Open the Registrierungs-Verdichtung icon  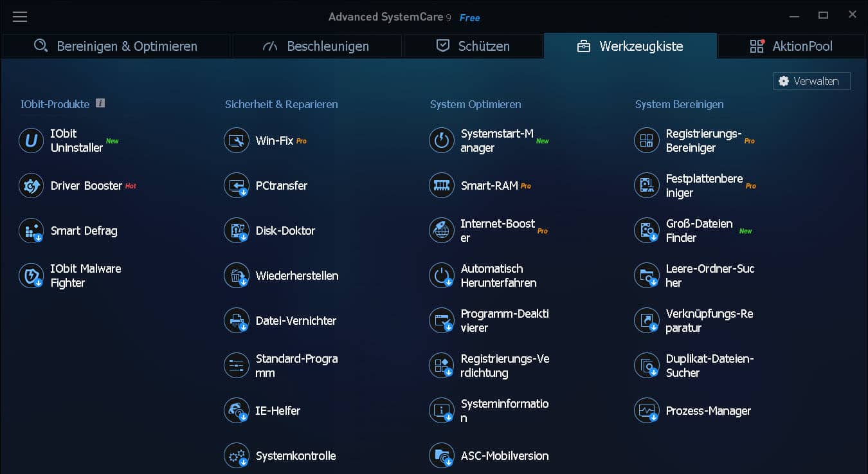pos(441,365)
